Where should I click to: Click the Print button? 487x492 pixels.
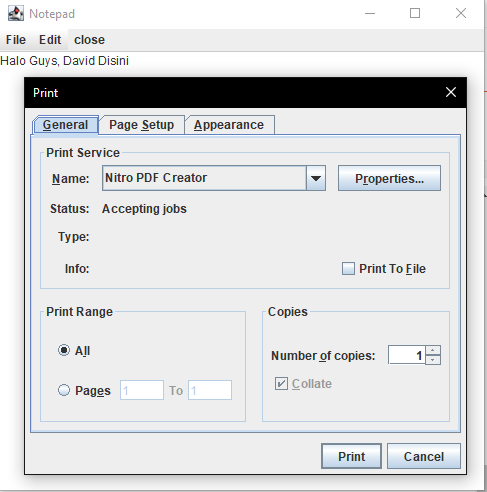[x=351, y=456]
